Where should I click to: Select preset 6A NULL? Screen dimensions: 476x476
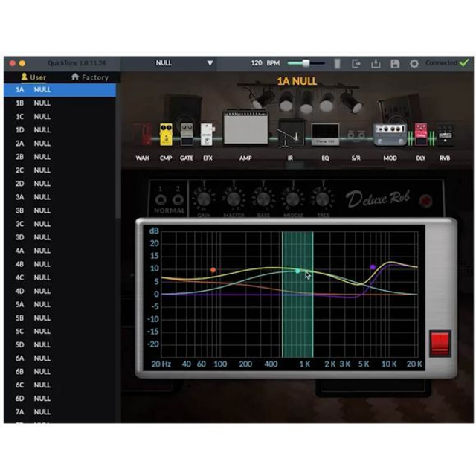click(59, 358)
